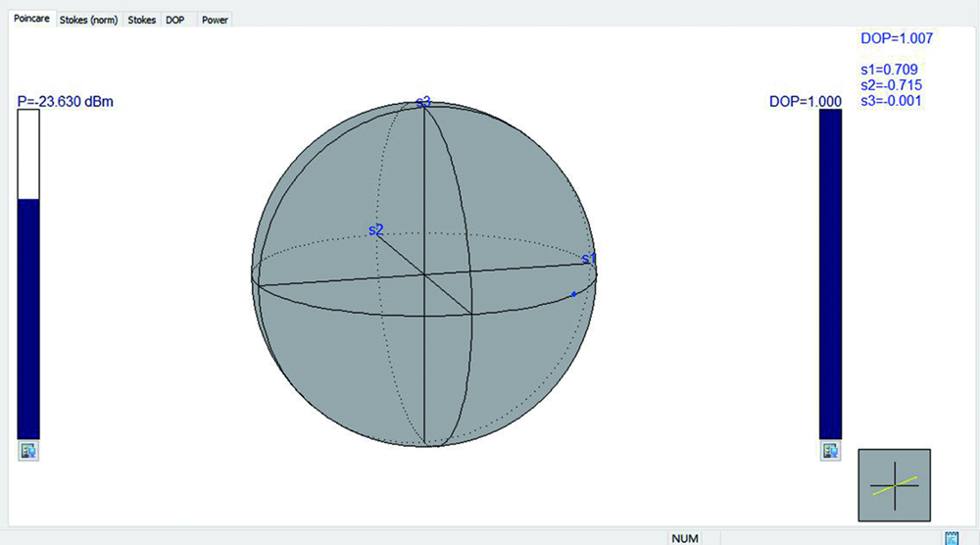Click the polarization ellipse preview box

click(x=894, y=485)
